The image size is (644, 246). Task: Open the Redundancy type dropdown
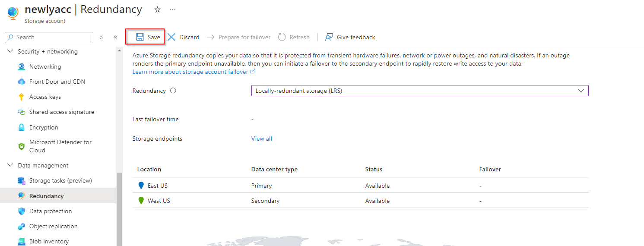[x=419, y=91]
